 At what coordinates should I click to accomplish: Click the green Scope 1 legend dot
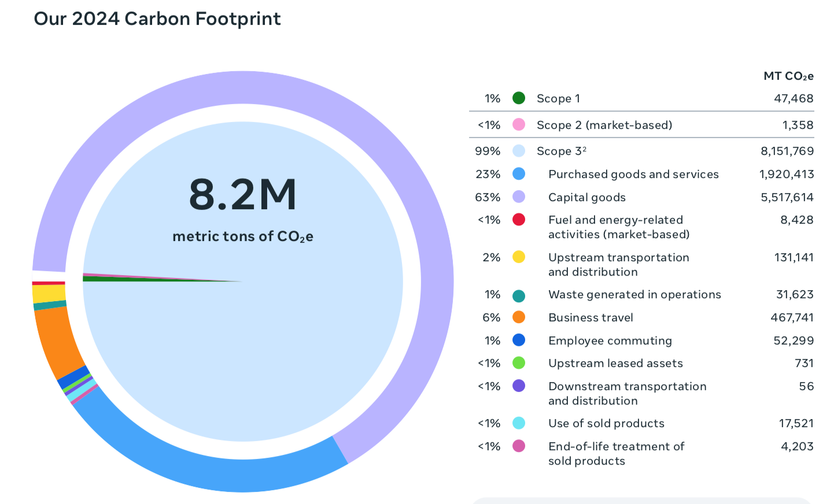point(519,98)
